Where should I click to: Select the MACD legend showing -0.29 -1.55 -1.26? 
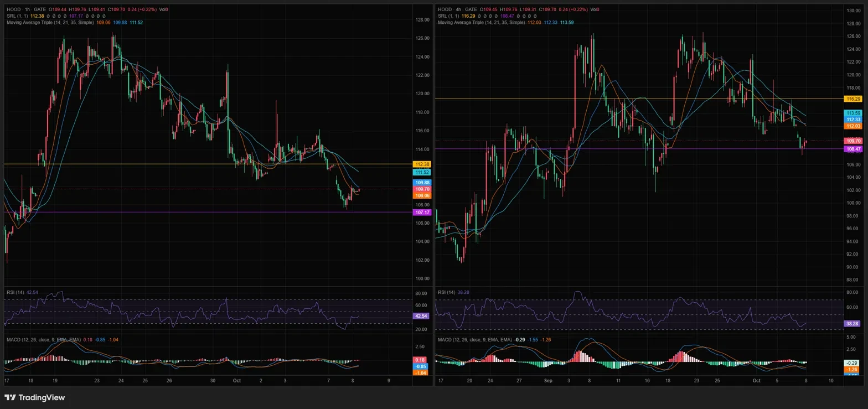tap(494, 339)
